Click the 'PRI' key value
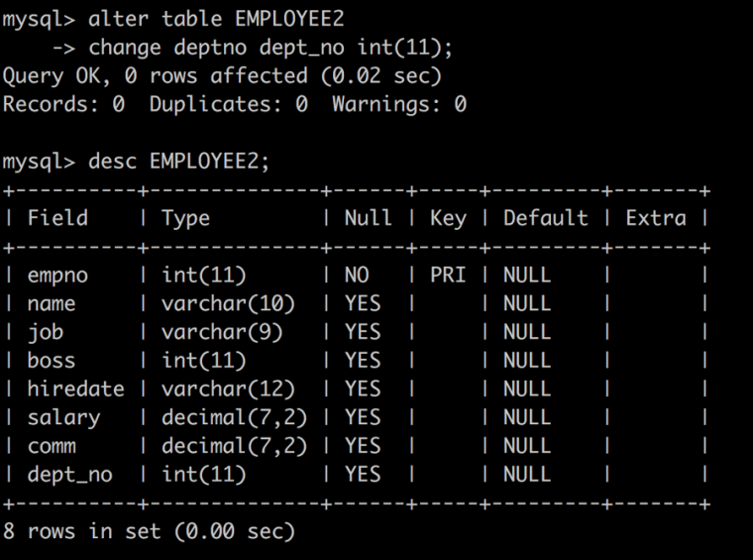The image size is (753, 560). pos(448,276)
